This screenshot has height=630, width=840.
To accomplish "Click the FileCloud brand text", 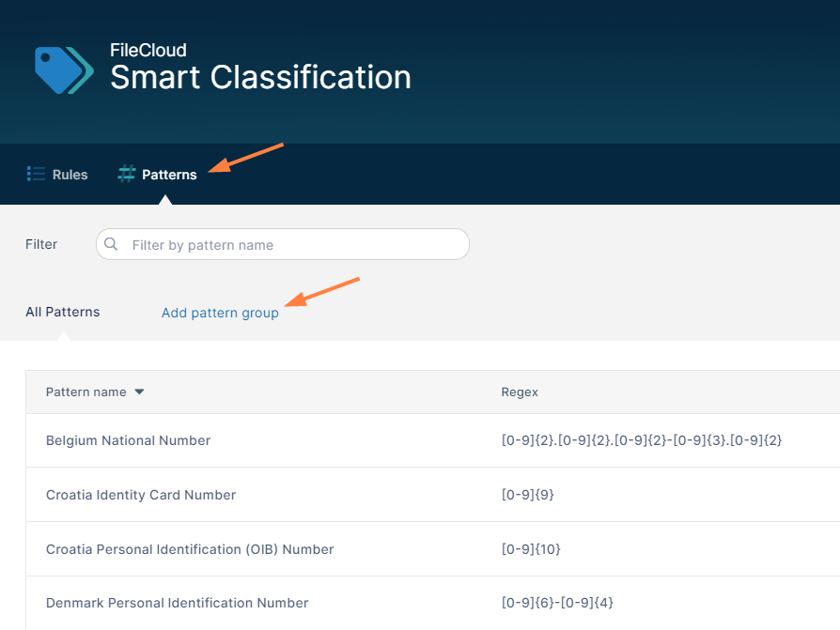I will 148,51.
